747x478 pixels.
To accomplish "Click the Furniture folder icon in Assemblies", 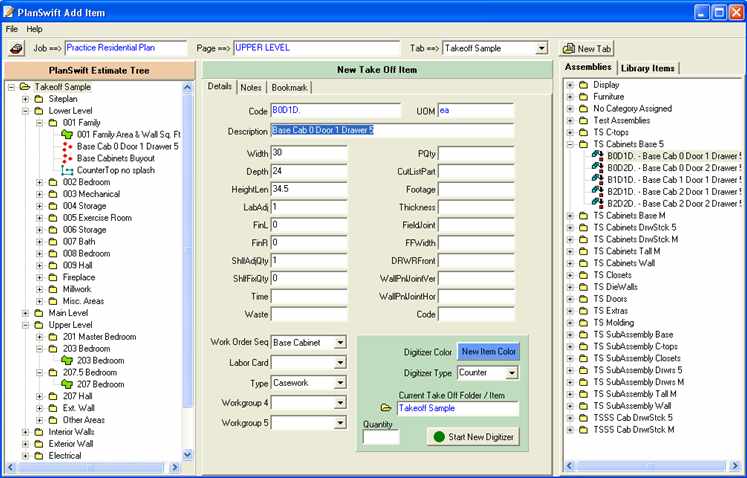I will (x=584, y=97).
